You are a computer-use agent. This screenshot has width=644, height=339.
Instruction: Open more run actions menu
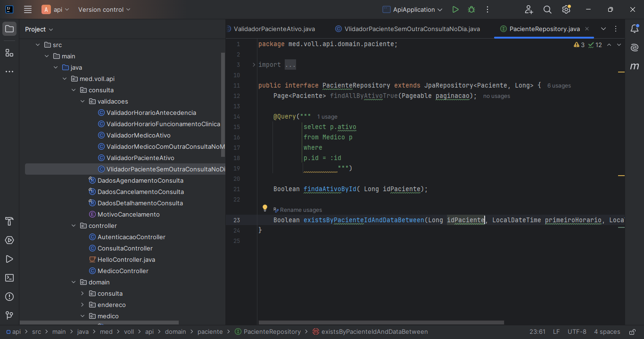pyautogui.click(x=487, y=9)
